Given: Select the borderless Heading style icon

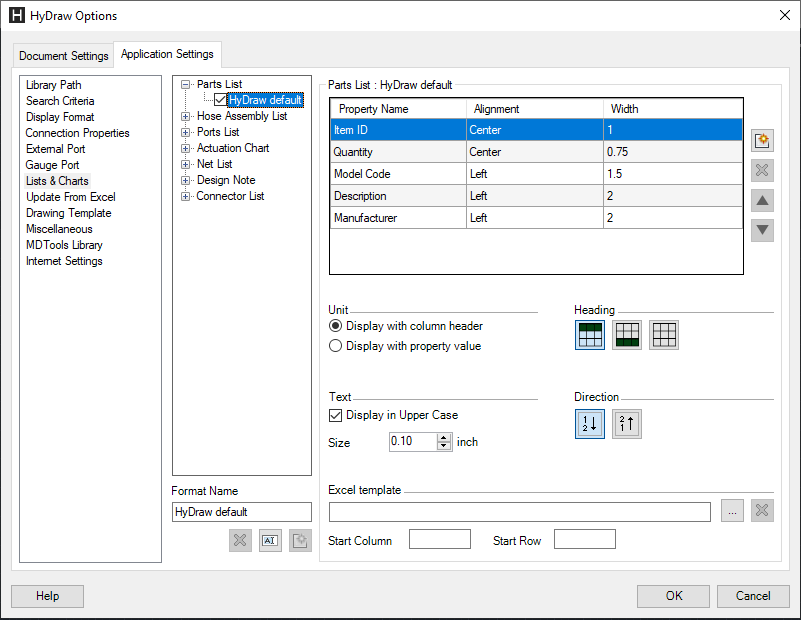Looking at the screenshot, I should pos(663,335).
